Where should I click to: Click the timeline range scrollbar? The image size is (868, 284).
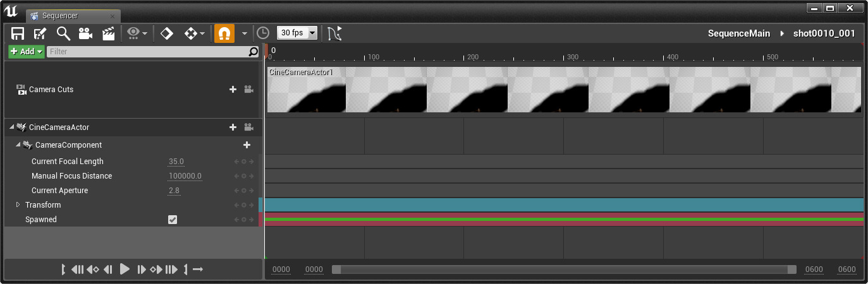564,269
